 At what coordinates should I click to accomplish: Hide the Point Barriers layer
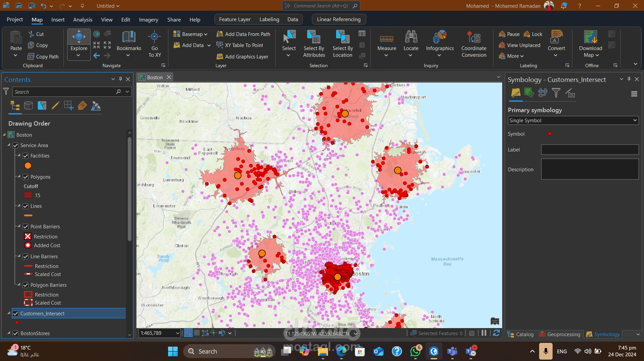[26, 227]
